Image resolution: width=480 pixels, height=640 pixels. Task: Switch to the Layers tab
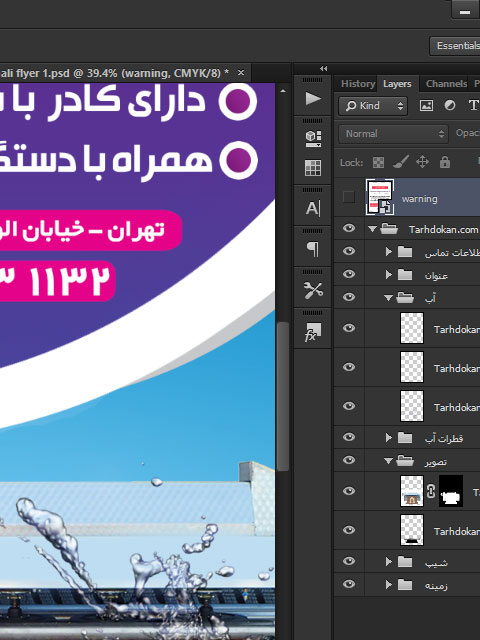point(397,84)
